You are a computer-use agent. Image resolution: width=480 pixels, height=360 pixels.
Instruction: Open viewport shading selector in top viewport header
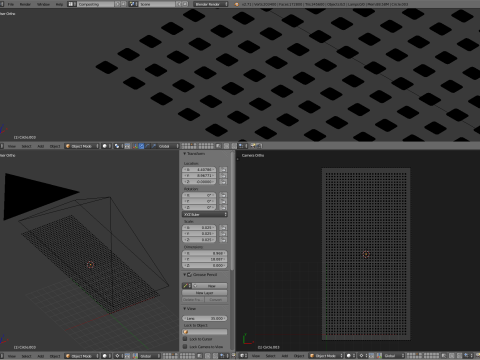106,146
